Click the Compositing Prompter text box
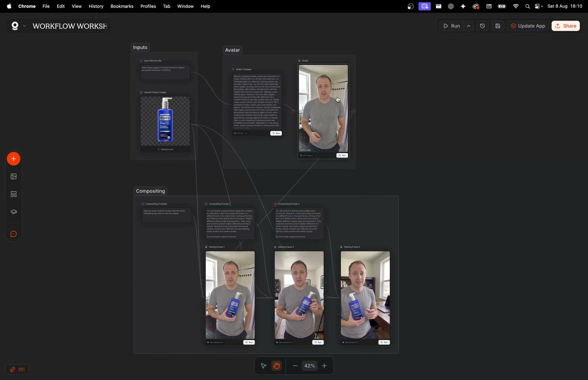The width and height of the screenshot is (588, 380). click(167, 215)
